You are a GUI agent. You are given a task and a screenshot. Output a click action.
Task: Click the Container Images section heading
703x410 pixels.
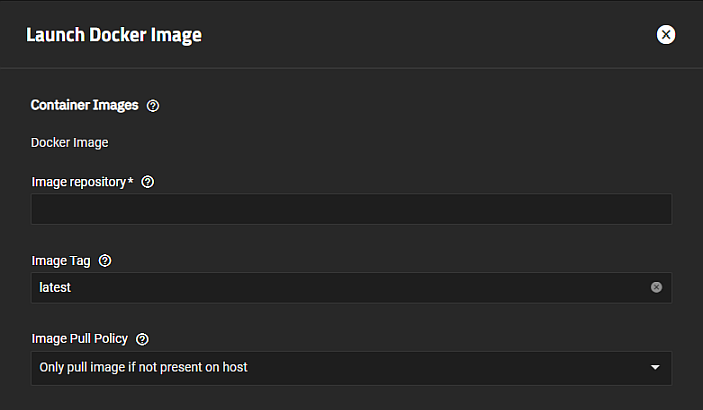(x=85, y=104)
